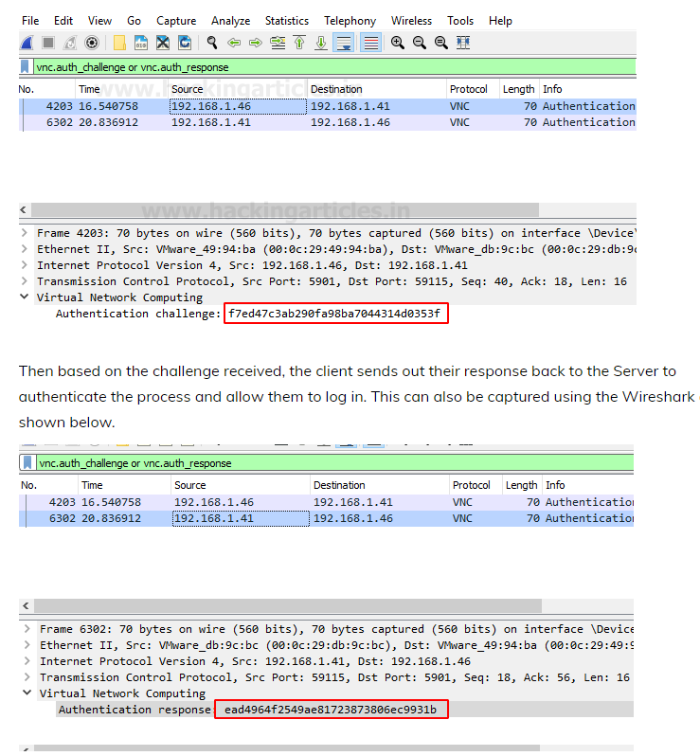Click the Length column header in lower list
This screenshot has height=756, width=700.
[x=522, y=485]
